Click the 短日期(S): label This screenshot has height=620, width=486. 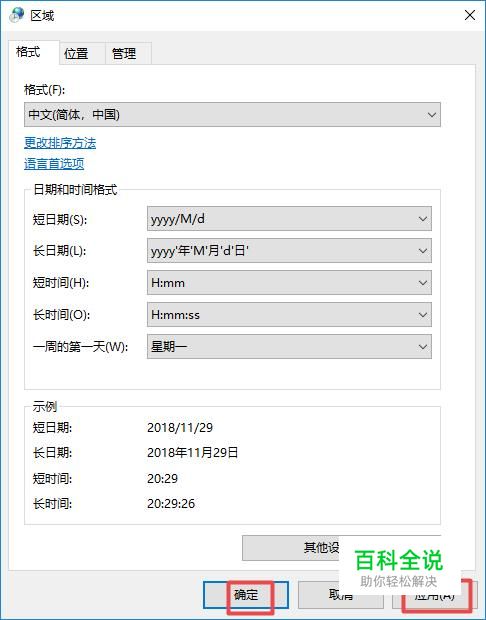point(60,219)
